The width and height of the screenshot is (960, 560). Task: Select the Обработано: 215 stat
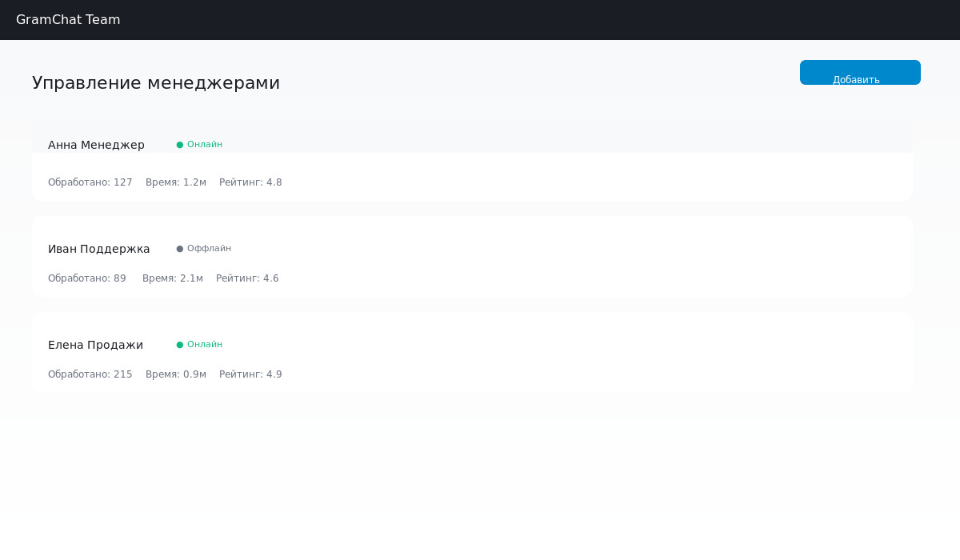click(90, 374)
